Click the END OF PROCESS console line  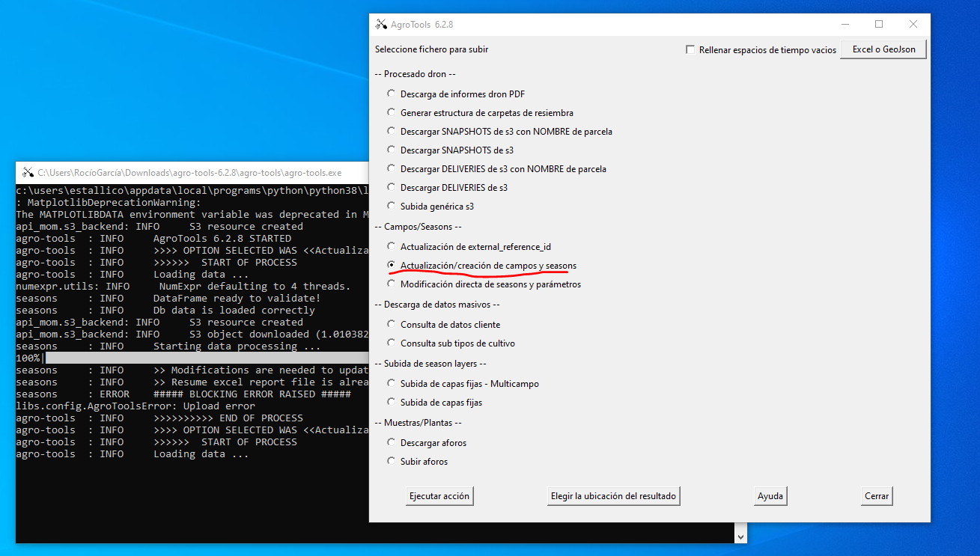[x=159, y=418]
